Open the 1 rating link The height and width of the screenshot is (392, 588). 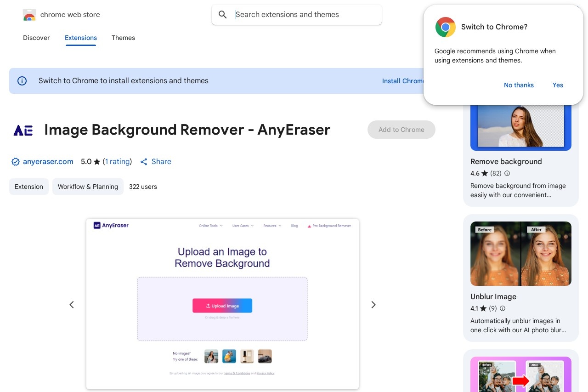117,162
